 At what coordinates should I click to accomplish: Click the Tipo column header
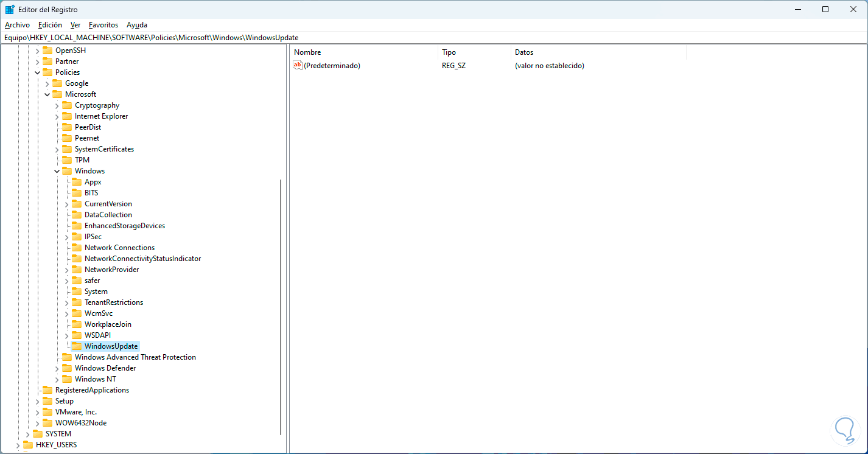474,52
